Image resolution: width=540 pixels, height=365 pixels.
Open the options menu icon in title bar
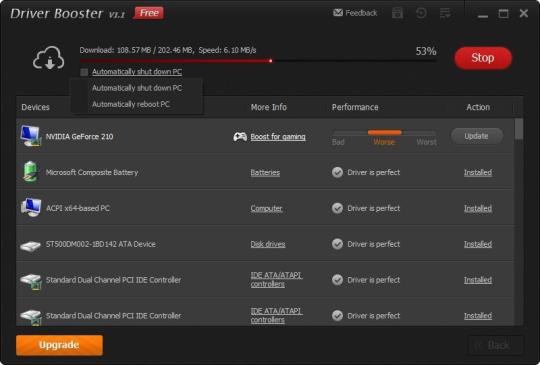pyautogui.click(x=445, y=13)
